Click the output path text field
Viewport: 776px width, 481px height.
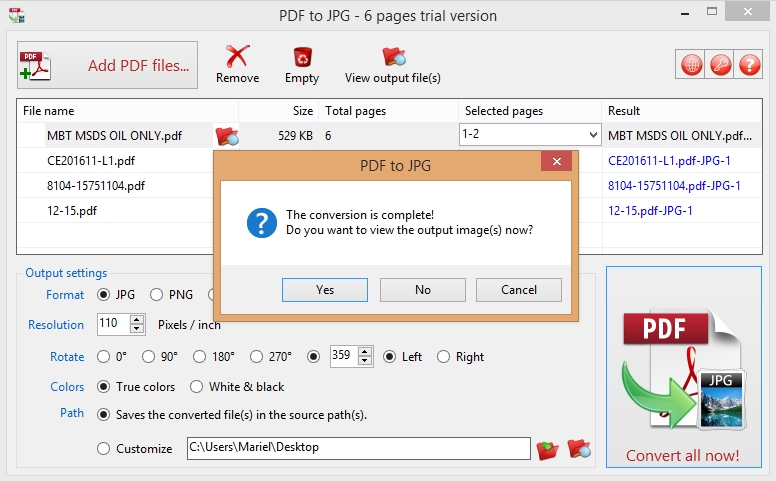click(x=359, y=448)
